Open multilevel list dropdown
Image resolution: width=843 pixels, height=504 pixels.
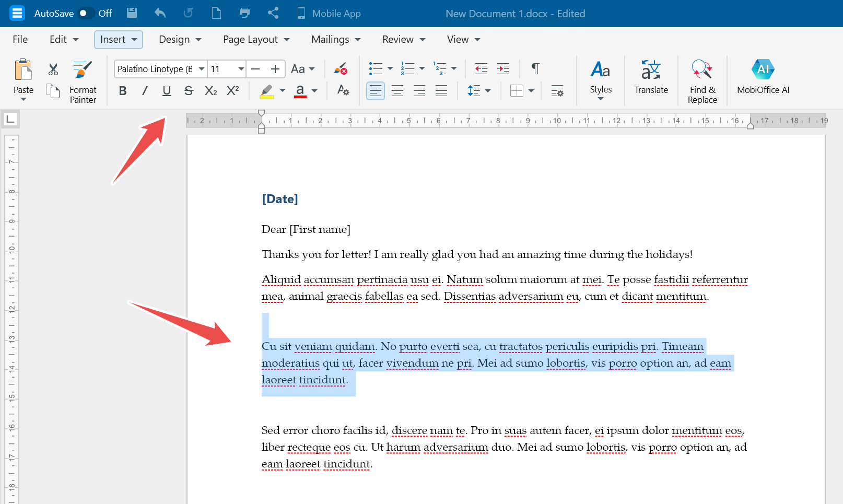click(454, 69)
